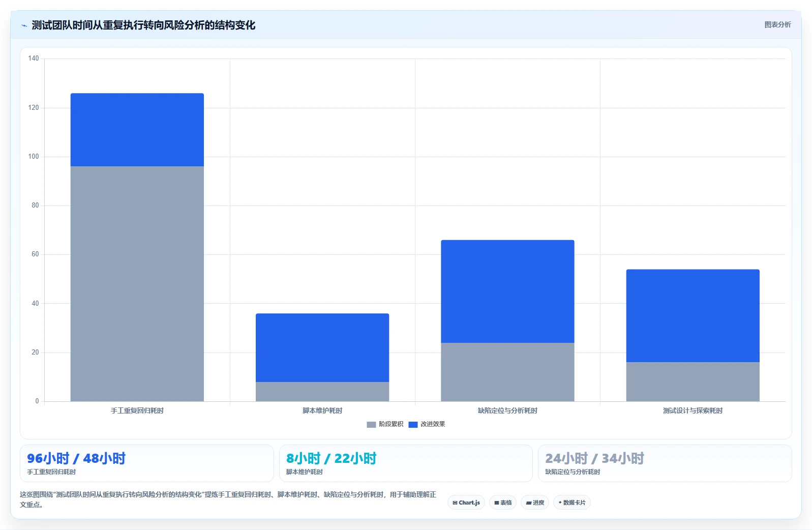Click y-axis tick label 0
This screenshot has width=812, height=530.
pos(37,401)
